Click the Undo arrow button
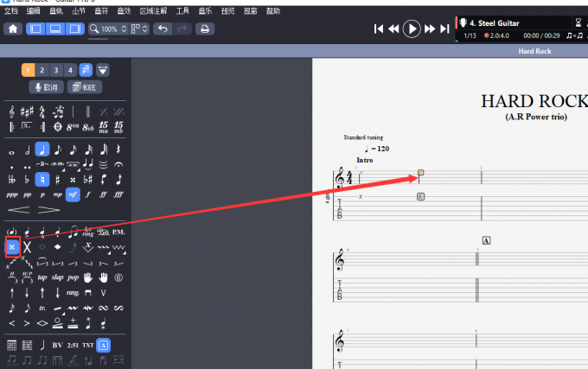The image size is (588, 369). click(162, 29)
